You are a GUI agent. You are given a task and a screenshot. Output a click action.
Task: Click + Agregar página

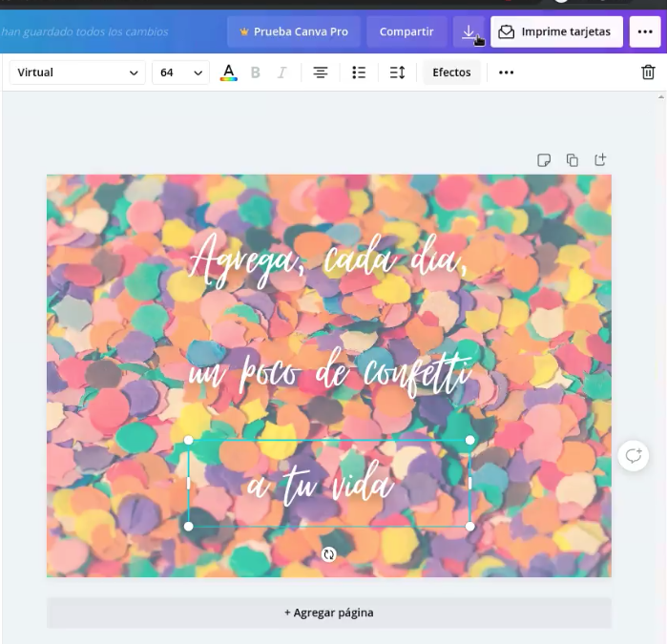click(x=329, y=613)
